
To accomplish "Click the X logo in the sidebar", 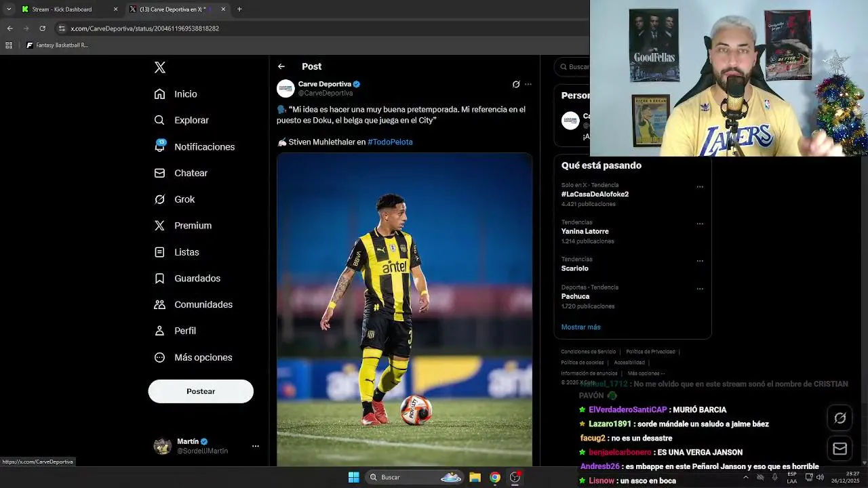I will click(x=159, y=67).
